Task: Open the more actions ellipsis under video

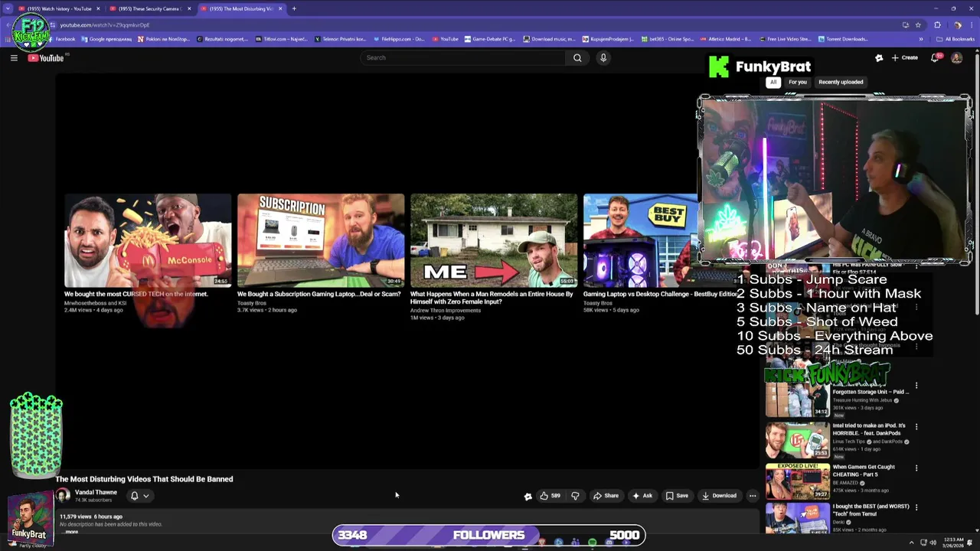Action: (753, 496)
